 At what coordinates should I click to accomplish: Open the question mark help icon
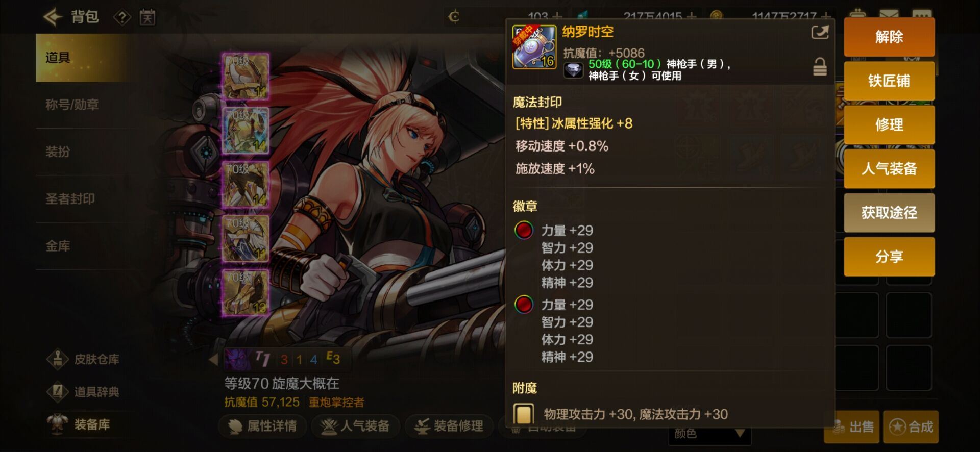click(122, 18)
